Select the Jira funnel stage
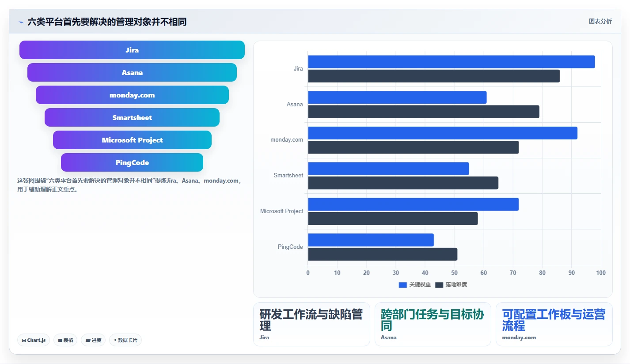This screenshot has height=364, width=630. point(132,50)
